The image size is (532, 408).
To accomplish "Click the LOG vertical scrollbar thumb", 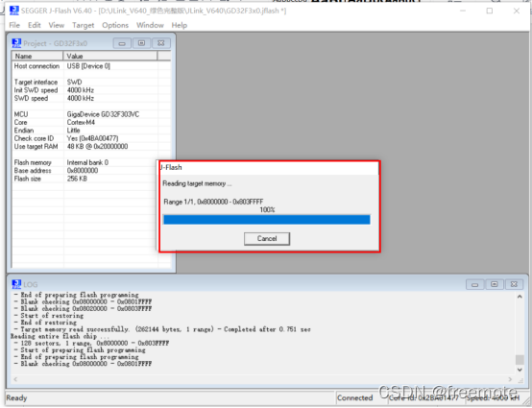I will click(520, 359).
